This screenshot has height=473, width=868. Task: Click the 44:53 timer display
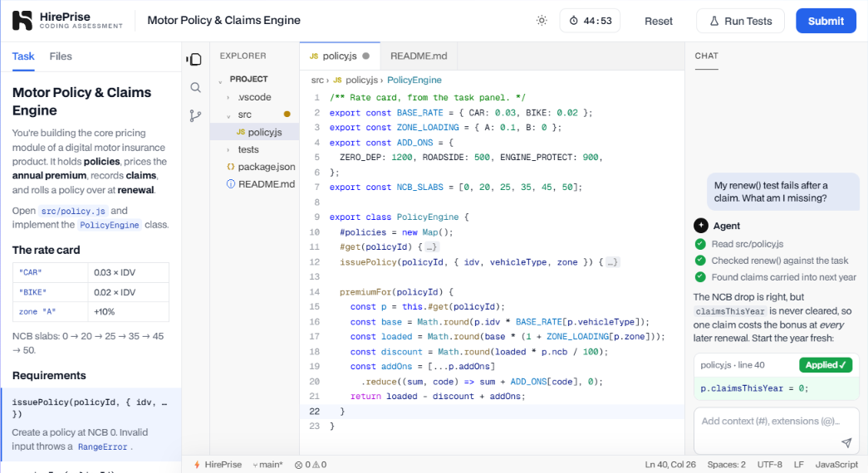click(x=590, y=21)
